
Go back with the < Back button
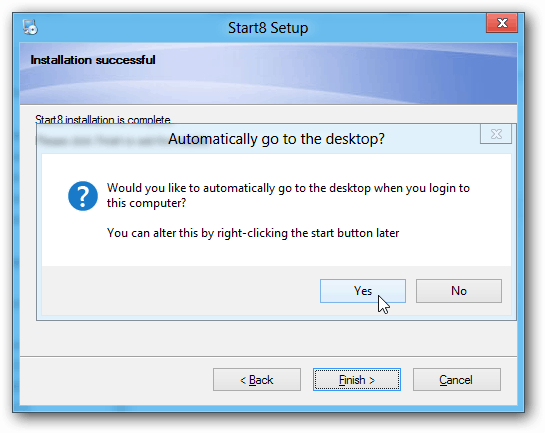(257, 379)
